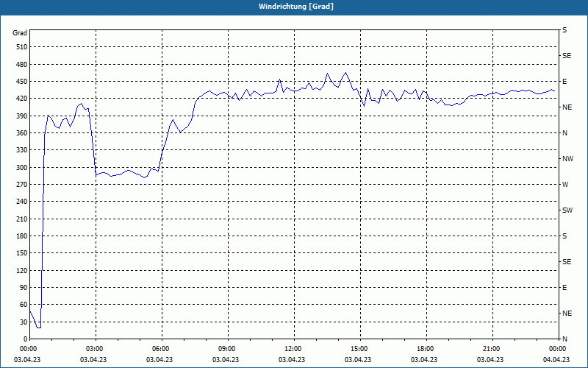Screen dimensions: 588x368
Task: Click the 480 value on the degree axis
Action: pyautogui.click(x=22, y=64)
